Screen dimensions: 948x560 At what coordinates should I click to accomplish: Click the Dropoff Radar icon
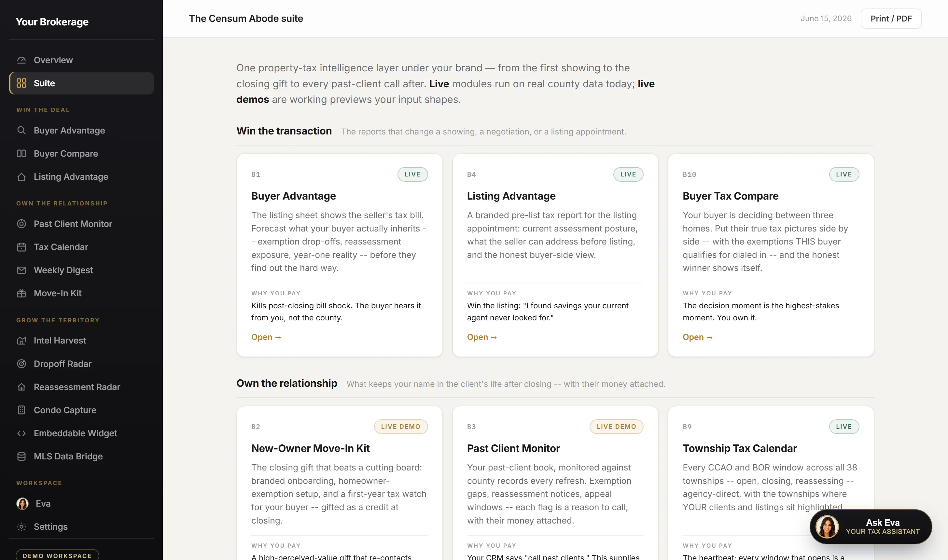coord(21,364)
